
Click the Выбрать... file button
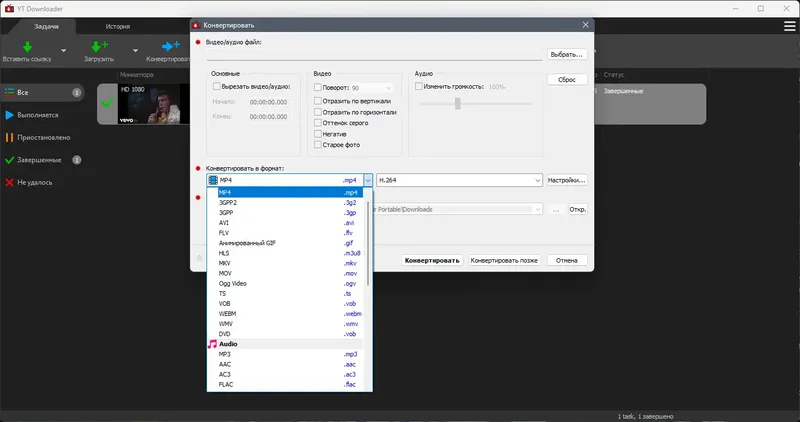(566, 55)
